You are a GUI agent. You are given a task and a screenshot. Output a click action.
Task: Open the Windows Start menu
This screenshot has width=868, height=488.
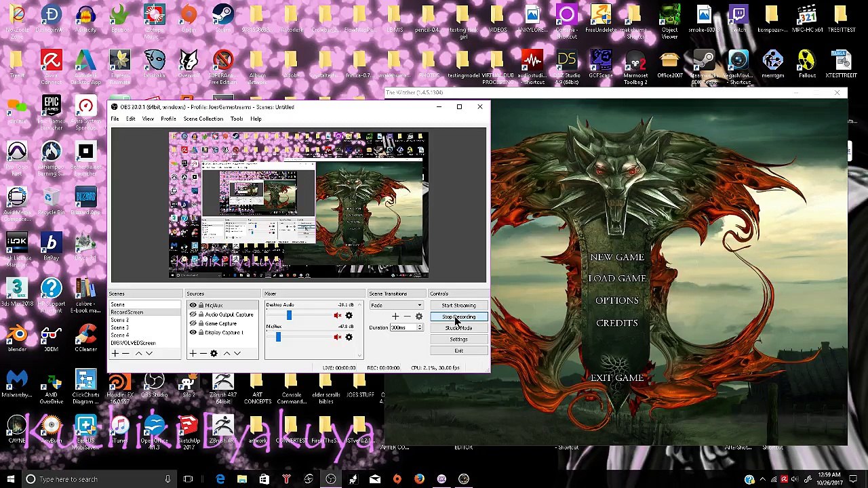[x=11, y=479]
